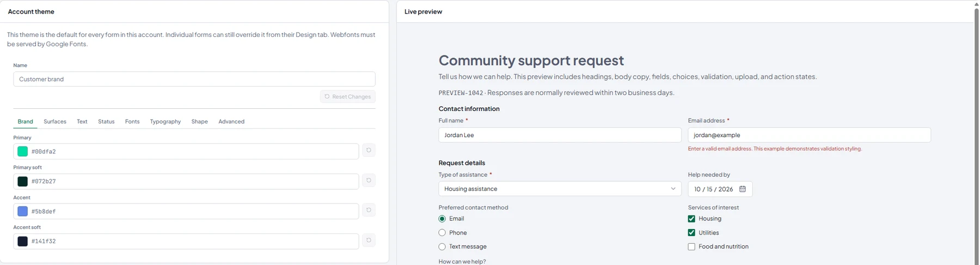Click the How can we help? label
The height and width of the screenshot is (265, 980).
(x=462, y=261)
